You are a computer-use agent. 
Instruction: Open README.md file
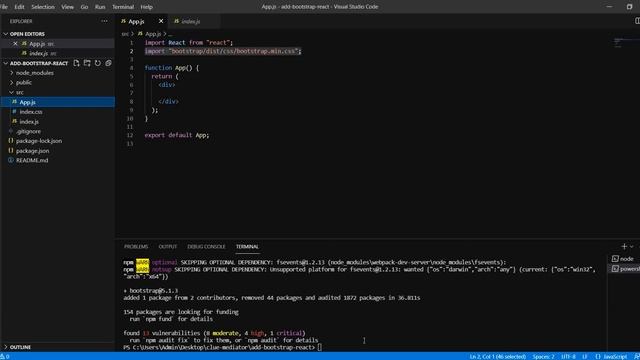click(x=32, y=160)
